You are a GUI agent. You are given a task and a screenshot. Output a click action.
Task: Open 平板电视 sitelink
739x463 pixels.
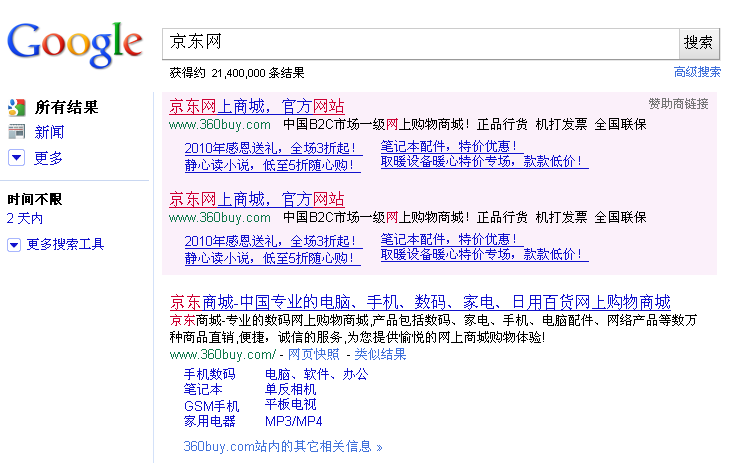pos(290,405)
